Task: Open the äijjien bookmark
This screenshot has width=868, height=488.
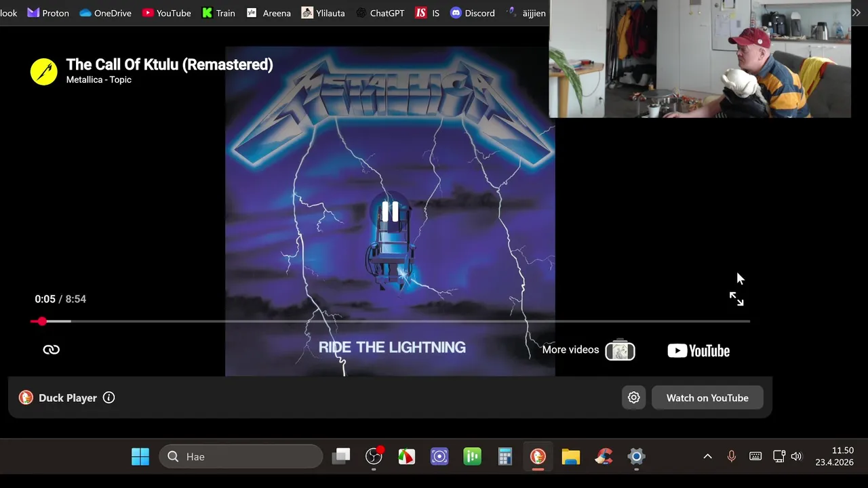Action: tap(526, 13)
